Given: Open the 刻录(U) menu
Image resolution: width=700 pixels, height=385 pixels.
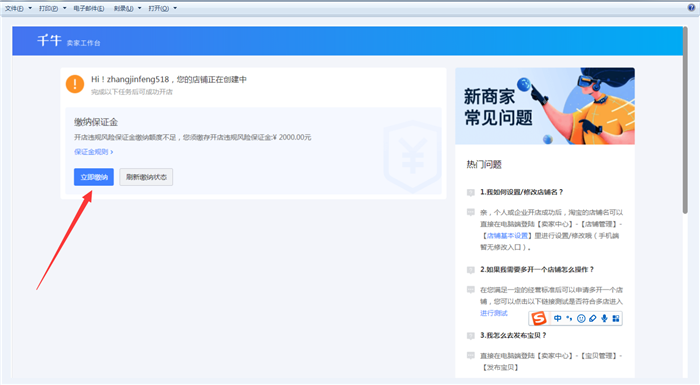Looking at the screenshot, I should pyautogui.click(x=123, y=8).
